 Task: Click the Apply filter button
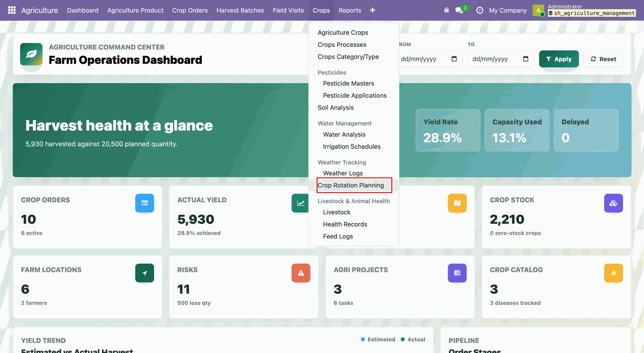click(559, 59)
